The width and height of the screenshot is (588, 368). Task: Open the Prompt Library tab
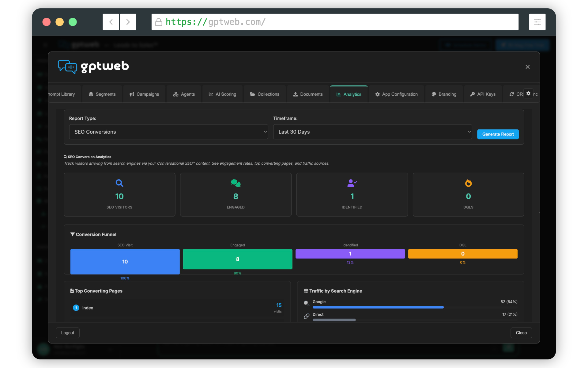point(64,94)
